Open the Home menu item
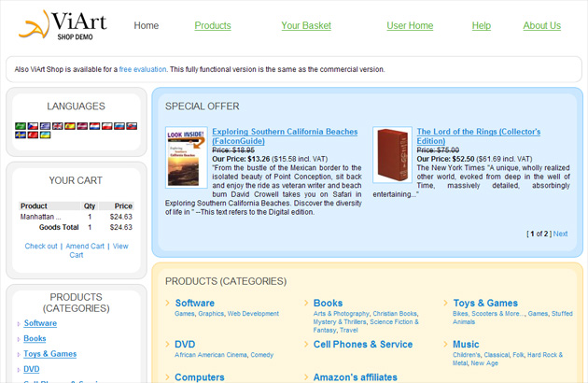The image size is (588, 383). click(147, 25)
